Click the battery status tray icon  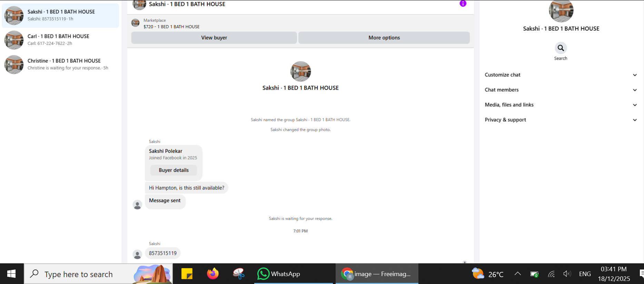tap(534, 274)
